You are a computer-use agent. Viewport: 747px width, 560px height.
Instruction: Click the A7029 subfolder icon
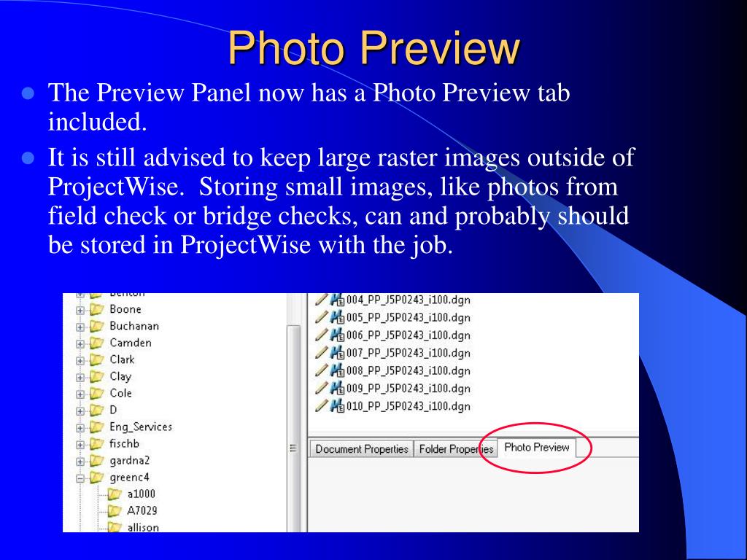(x=115, y=511)
